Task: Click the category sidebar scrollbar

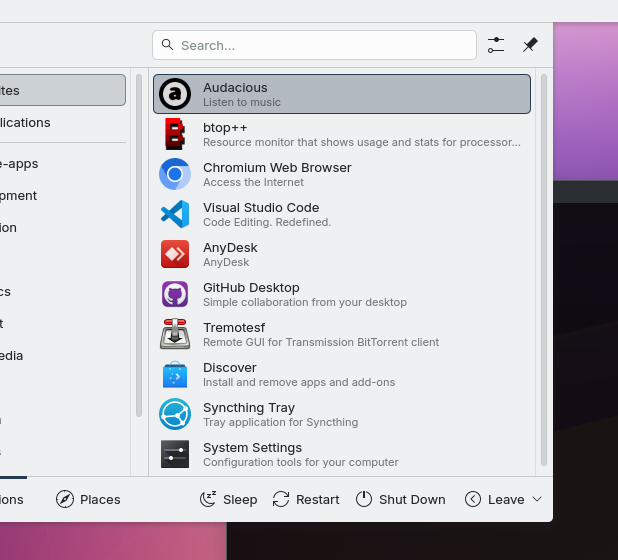Action: 139,246
